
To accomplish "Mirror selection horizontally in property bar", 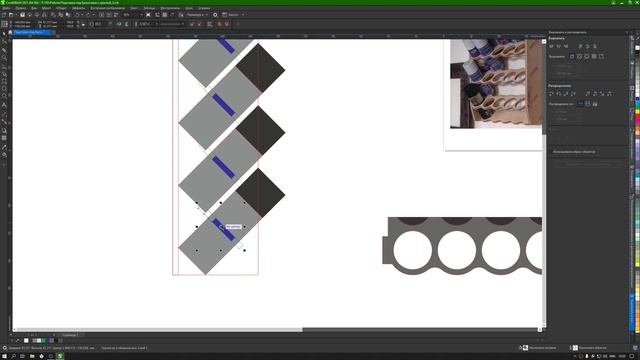I will pos(119,24).
